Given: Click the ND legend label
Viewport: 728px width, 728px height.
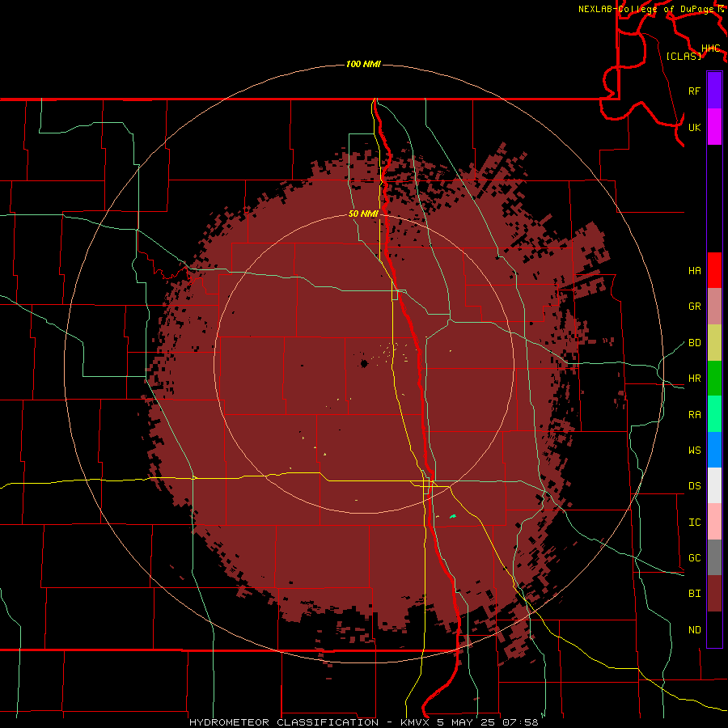Looking at the screenshot, I should (694, 630).
